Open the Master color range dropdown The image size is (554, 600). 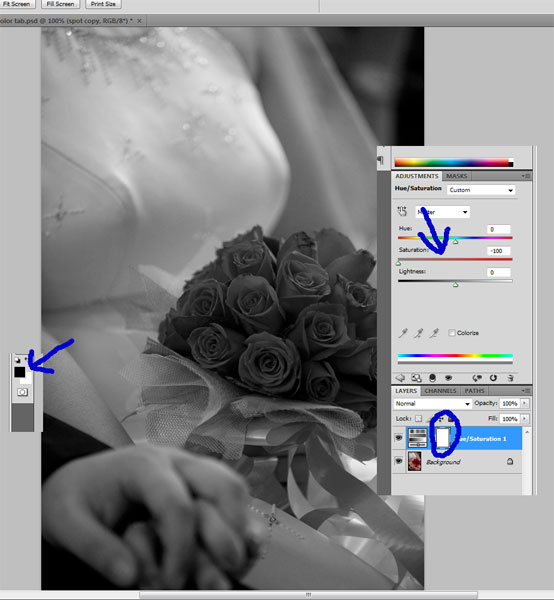443,212
